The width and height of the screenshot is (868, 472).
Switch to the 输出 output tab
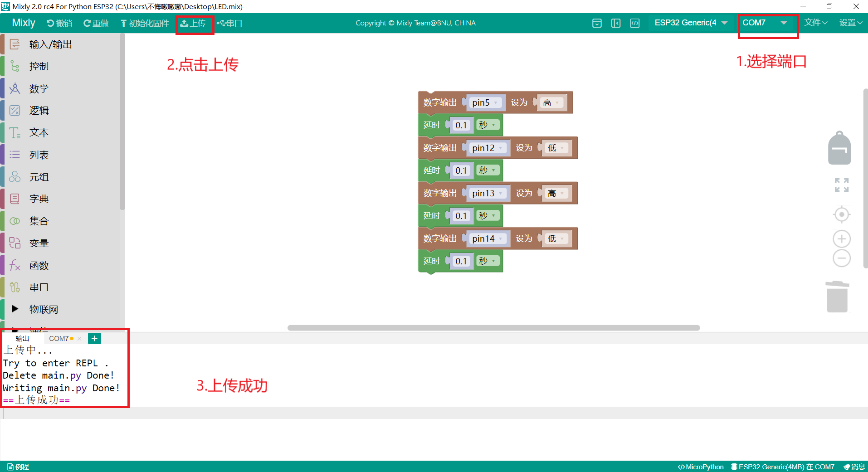tap(22, 339)
